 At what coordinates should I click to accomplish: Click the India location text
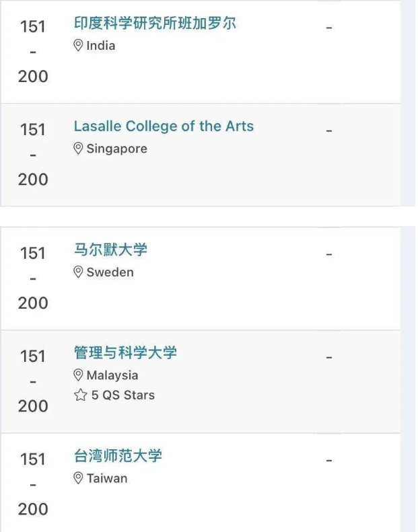tap(101, 46)
